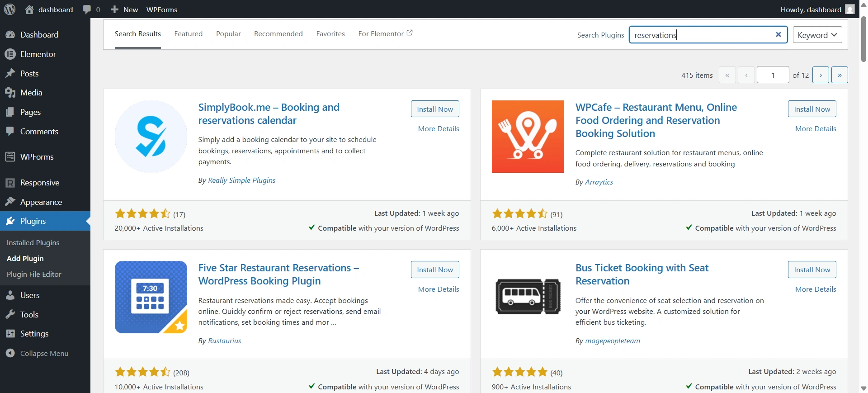Screen dimensions: 868x393
Task: Open Plugin File Editor submenu item
Action: [x=34, y=275]
